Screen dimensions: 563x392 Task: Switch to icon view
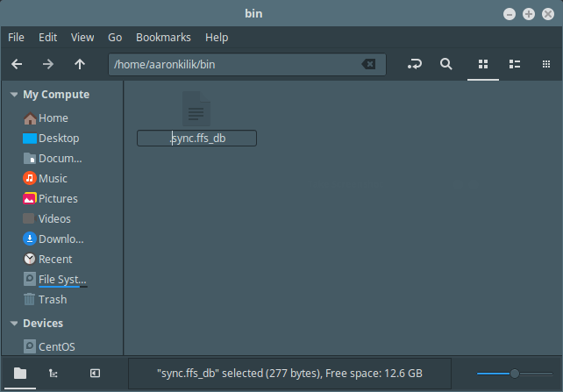(x=481, y=64)
